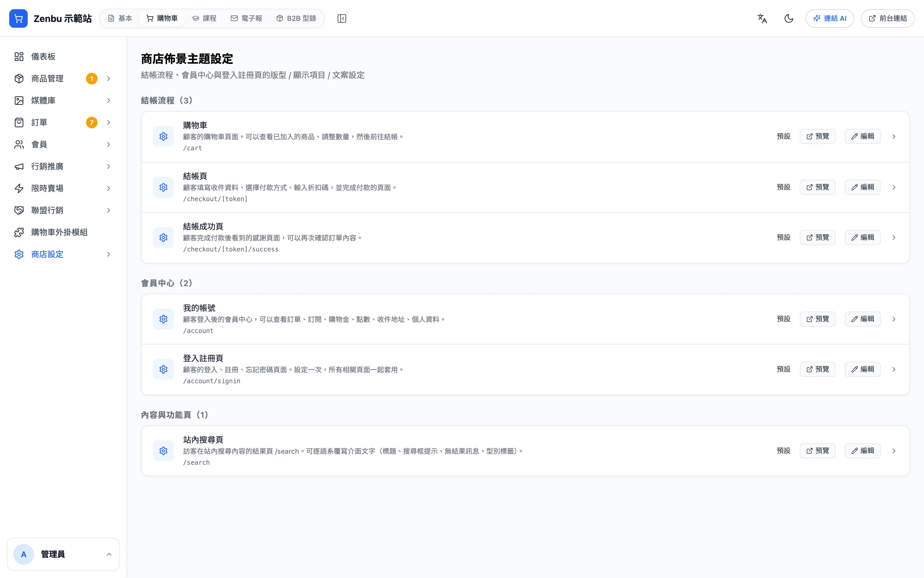Expand the 訂單 sidebar menu
Viewport: 924px width, 578px height.
[109, 123]
